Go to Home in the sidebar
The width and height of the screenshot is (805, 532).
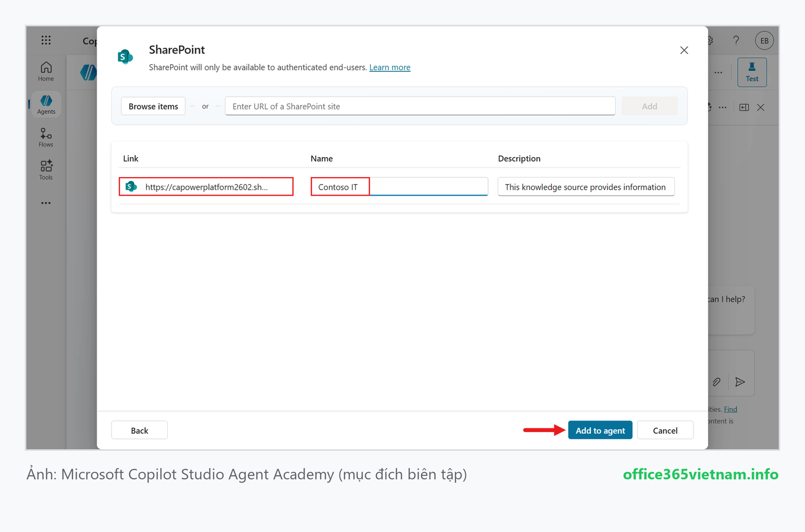coord(46,72)
